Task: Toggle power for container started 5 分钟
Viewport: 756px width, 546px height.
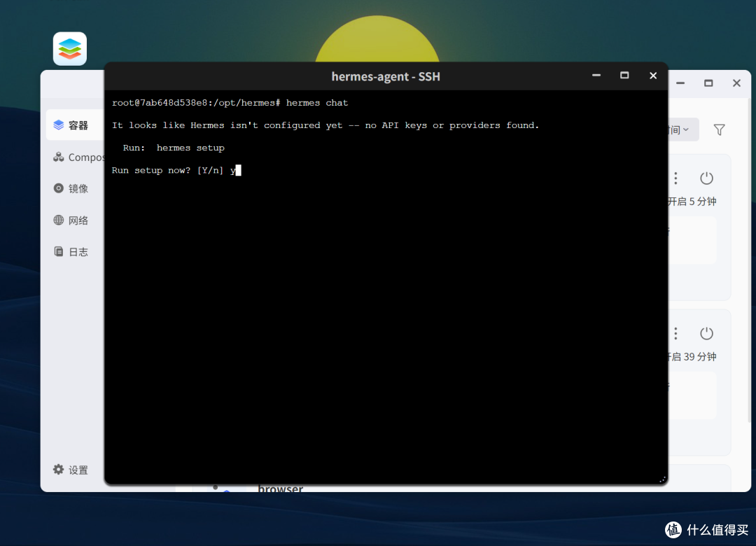Action: click(x=706, y=178)
